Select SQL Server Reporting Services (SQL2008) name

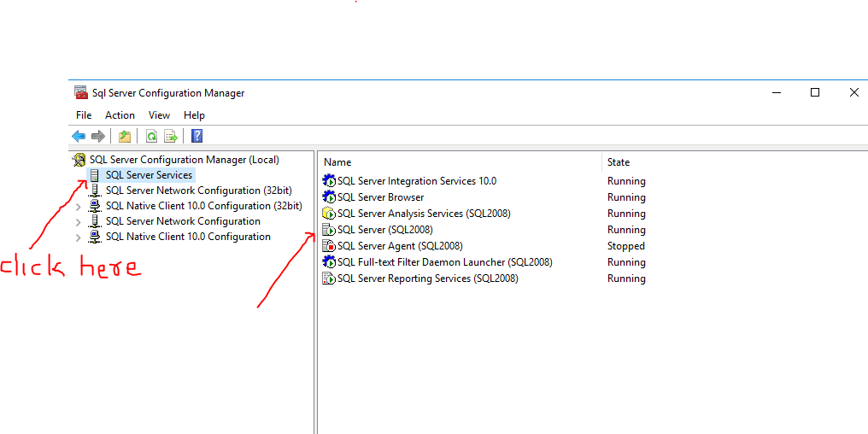point(428,279)
